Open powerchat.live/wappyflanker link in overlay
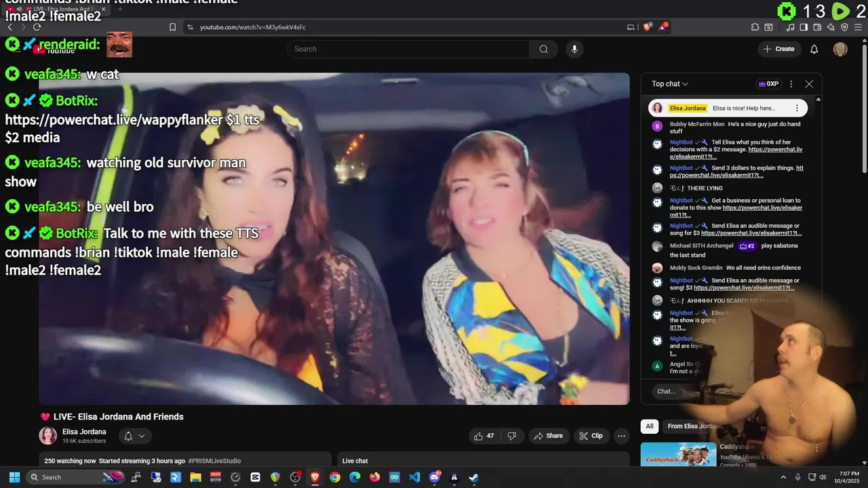The image size is (868, 488). [113, 119]
